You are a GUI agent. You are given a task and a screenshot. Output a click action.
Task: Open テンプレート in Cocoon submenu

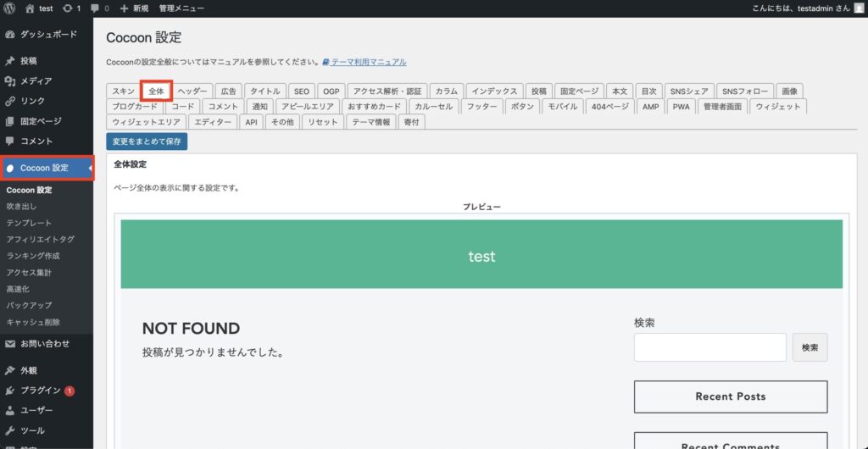29,223
